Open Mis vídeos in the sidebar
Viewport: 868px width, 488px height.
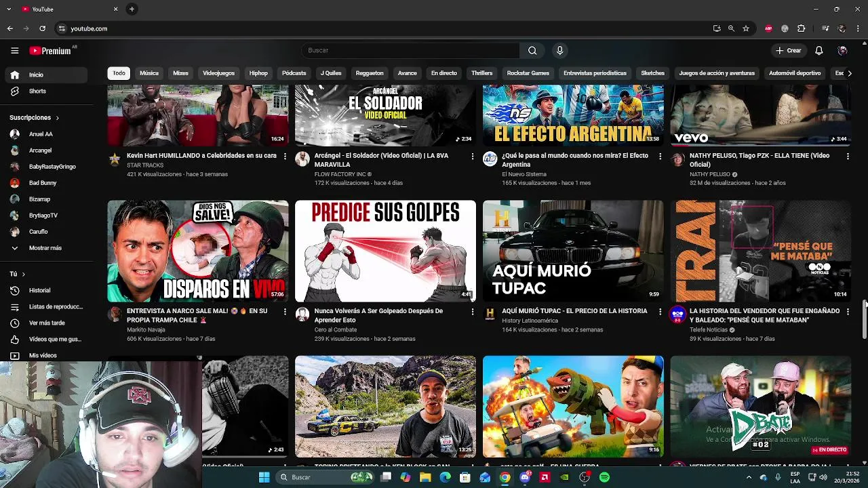(46, 355)
